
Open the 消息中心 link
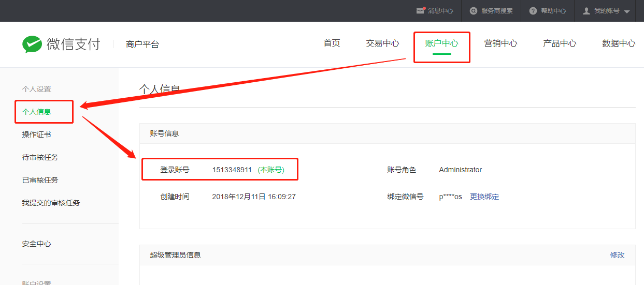[x=440, y=11]
